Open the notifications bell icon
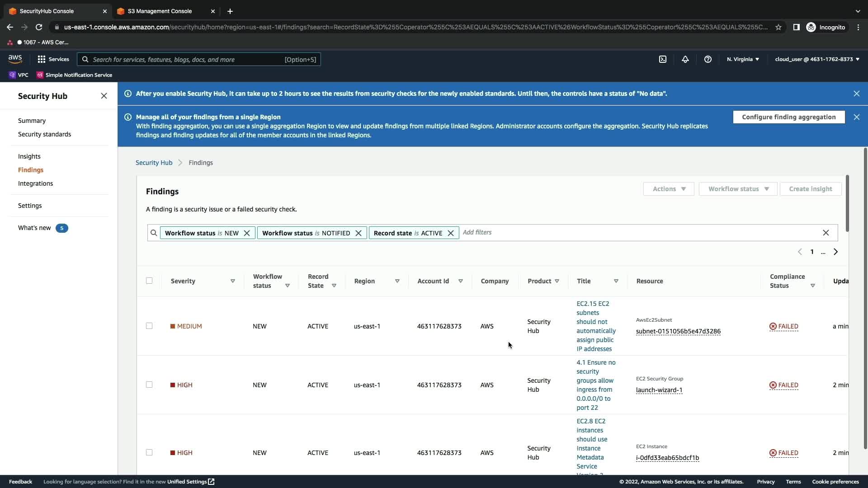Viewport: 868px width, 488px height. tap(685, 59)
